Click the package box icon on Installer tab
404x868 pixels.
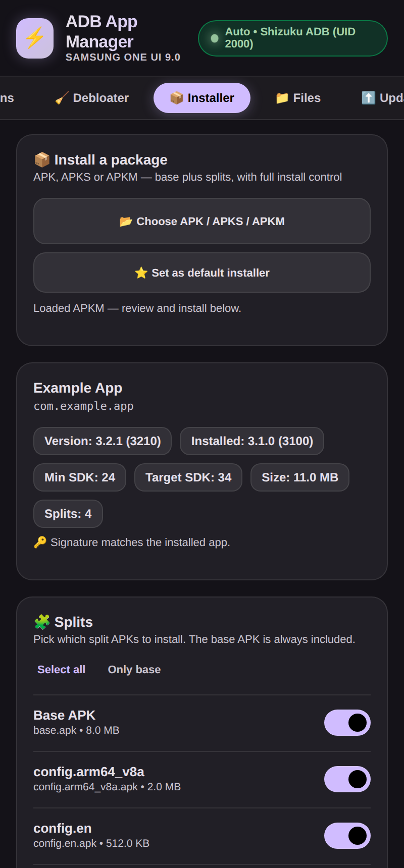pos(177,98)
